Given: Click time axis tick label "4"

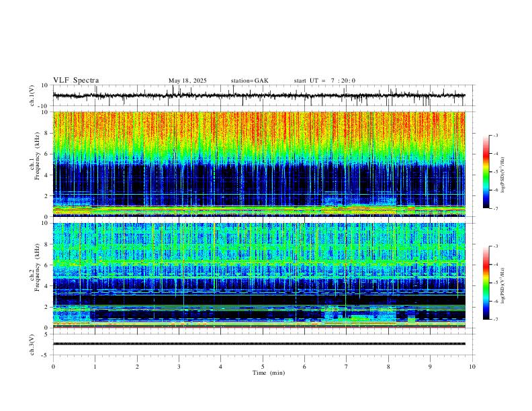Looking at the screenshot, I should [x=221, y=367].
